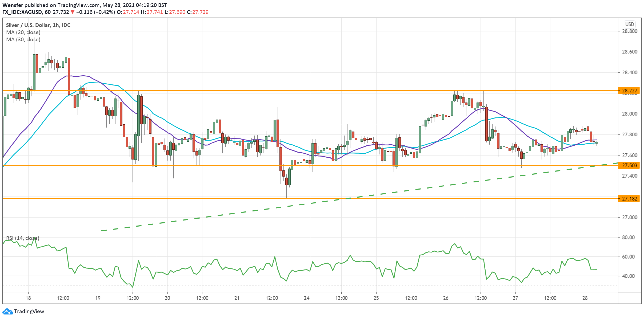
Task: Click the 24 date marker on time axis
Action: pyautogui.click(x=307, y=298)
